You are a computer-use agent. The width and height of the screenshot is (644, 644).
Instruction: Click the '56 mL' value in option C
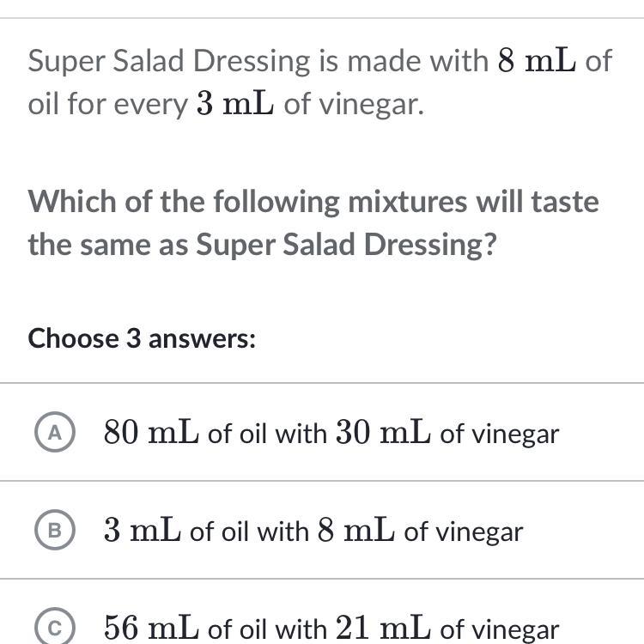click(x=151, y=629)
